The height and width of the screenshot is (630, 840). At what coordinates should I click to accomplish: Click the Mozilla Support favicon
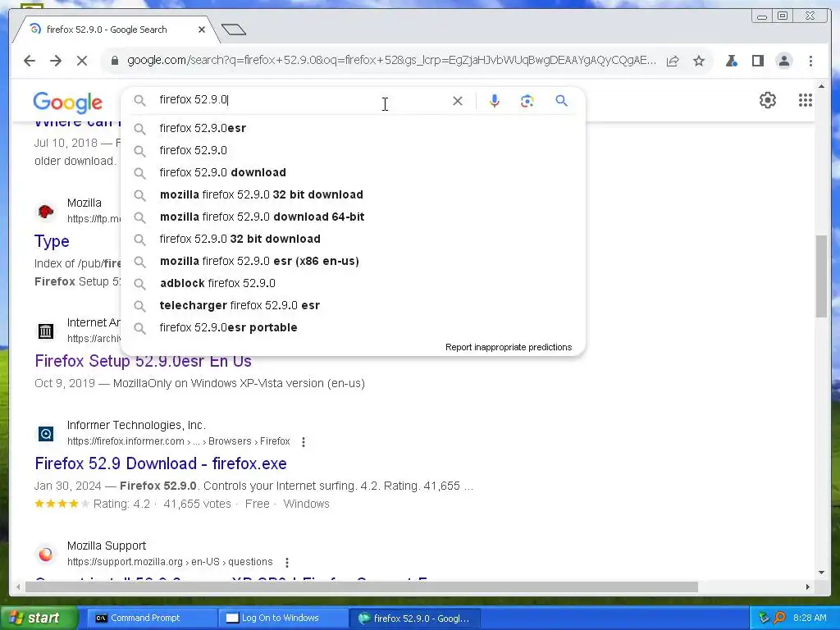tap(46, 554)
